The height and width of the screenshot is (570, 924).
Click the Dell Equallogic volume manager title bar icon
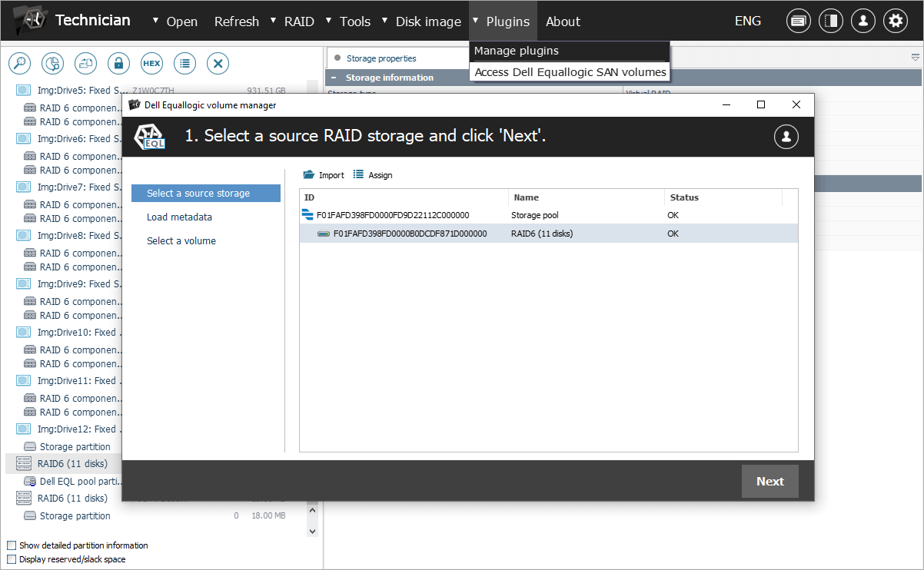135,104
